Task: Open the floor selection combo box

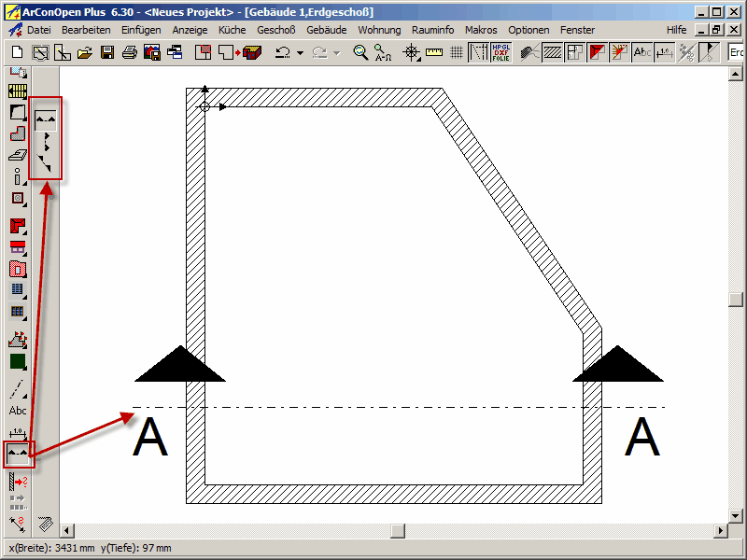Action: click(x=736, y=52)
